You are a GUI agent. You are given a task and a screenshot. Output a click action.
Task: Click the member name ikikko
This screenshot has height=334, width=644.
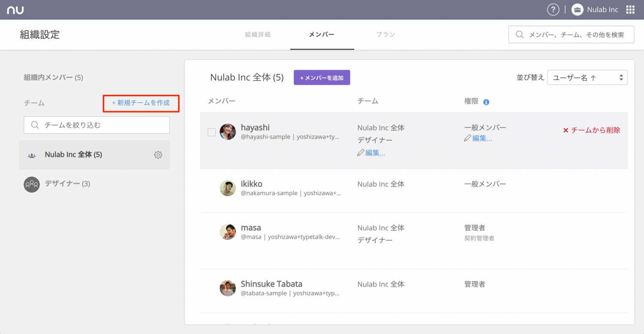(x=252, y=184)
